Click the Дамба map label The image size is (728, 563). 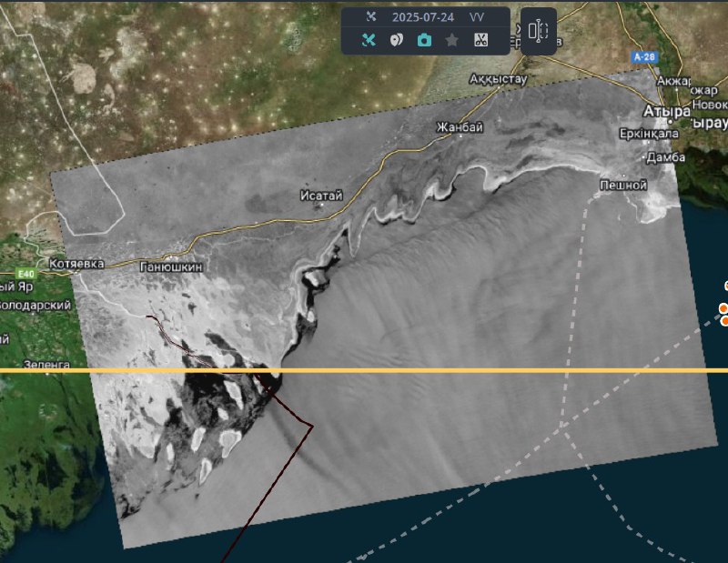pyautogui.click(x=666, y=157)
